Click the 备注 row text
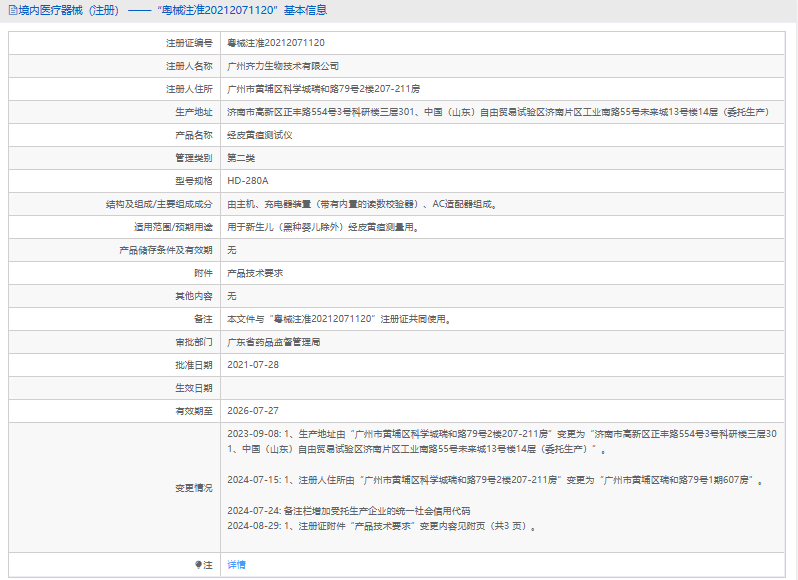 click(339, 319)
